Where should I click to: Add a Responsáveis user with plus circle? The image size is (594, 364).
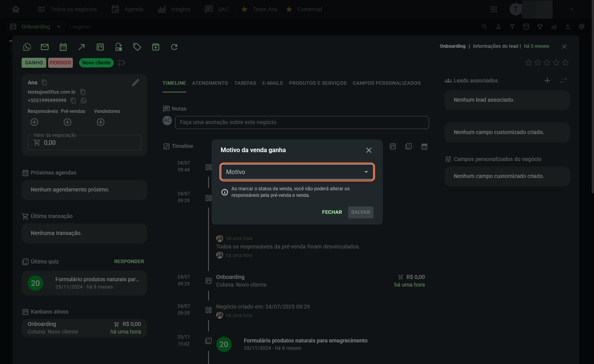tap(34, 122)
